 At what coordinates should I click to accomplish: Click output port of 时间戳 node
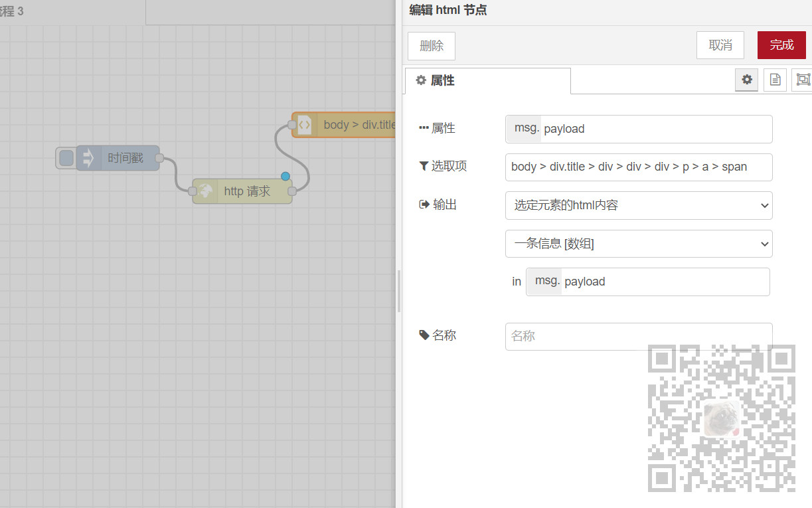(159, 158)
